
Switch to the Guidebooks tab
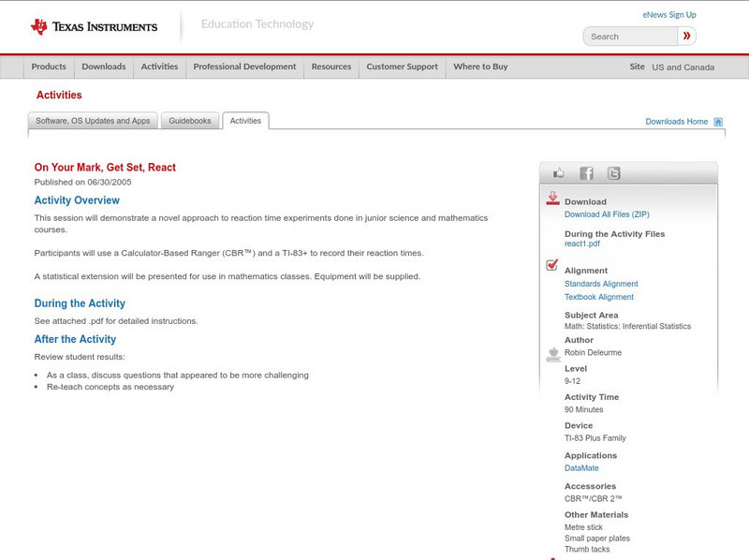190,121
